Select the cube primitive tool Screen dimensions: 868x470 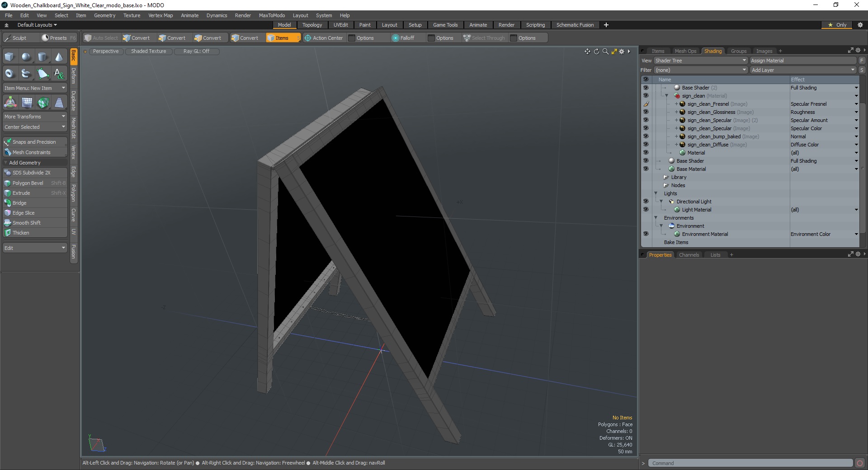coord(9,57)
